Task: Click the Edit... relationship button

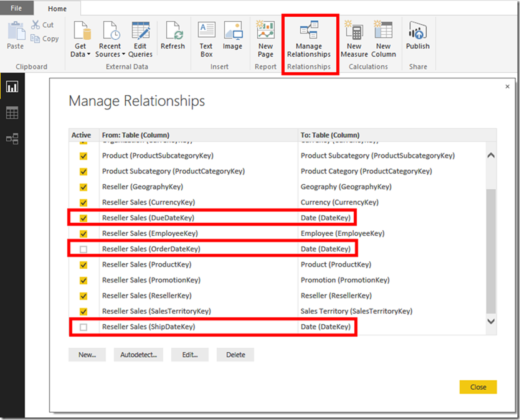Action: tap(190, 355)
